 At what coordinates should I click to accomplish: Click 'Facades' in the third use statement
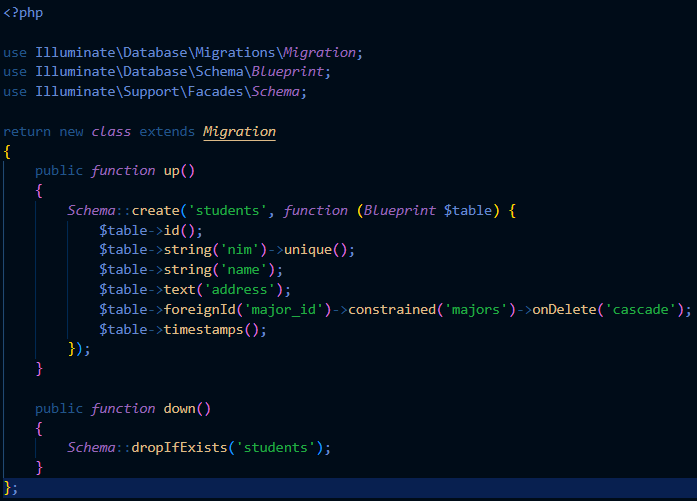pyautogui.click(x=215, y=92)
